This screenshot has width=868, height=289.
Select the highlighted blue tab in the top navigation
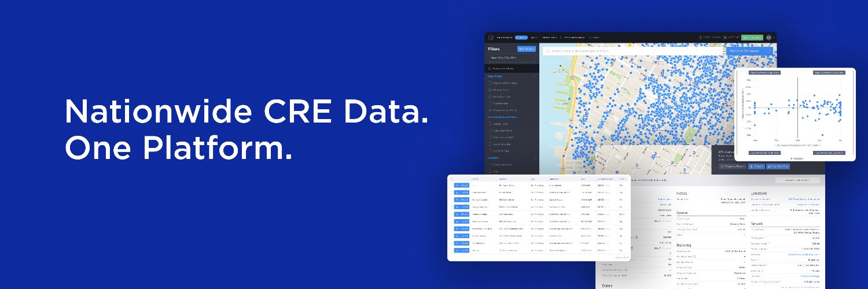click(x=521, y=37)
